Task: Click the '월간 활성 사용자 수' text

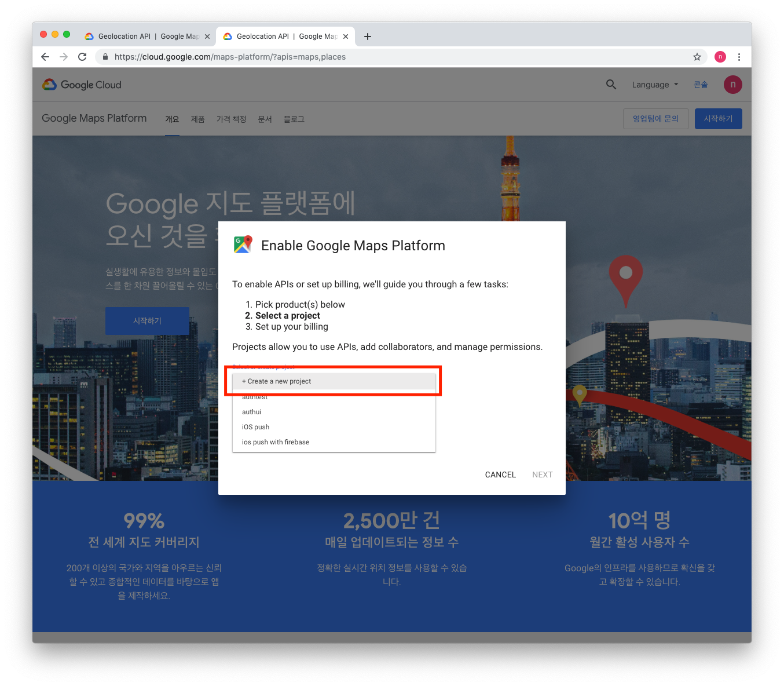Action: click(x=640, y=542)
